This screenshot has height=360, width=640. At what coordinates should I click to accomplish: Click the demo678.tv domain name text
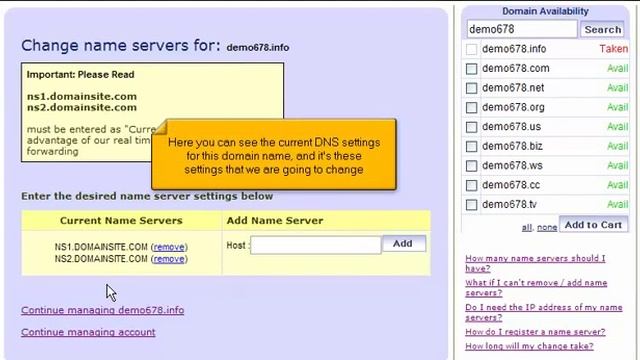point(509,204)
